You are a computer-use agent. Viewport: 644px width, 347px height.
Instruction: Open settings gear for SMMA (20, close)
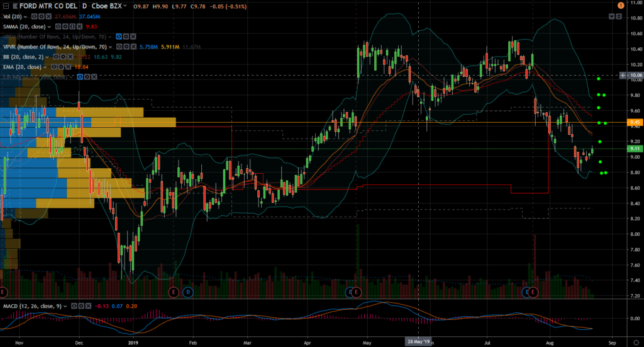(x=65, y=26)
